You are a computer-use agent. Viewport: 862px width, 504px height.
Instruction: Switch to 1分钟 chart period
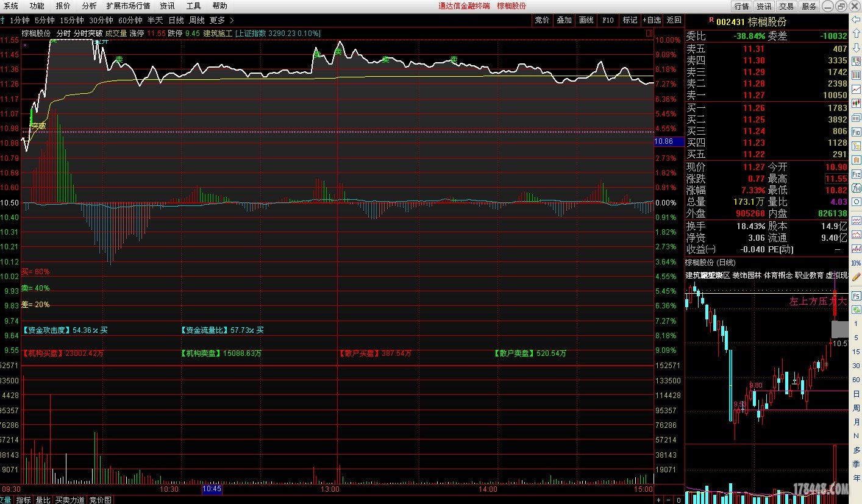coord(20,20)
